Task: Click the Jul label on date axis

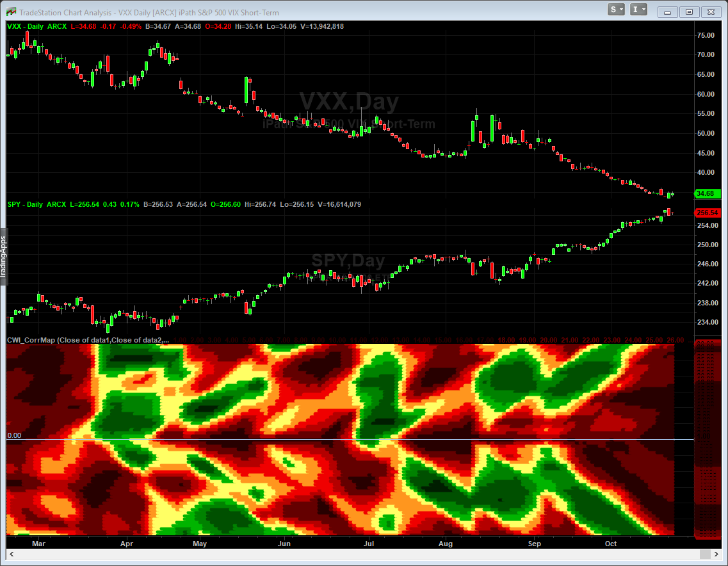Action: pyautogui.click(x=369, y=544)
